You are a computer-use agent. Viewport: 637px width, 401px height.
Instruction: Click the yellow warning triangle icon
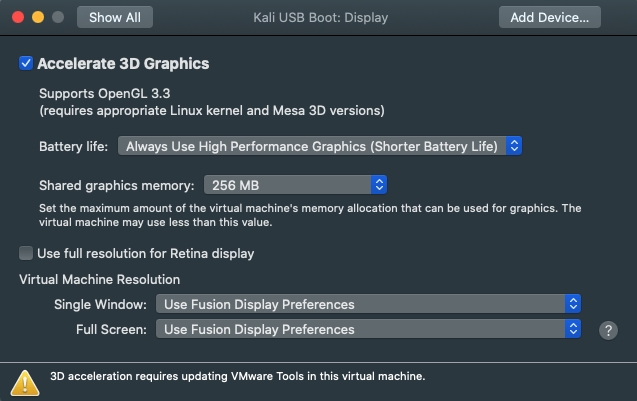pyautogui.click(x=25, y=380)
